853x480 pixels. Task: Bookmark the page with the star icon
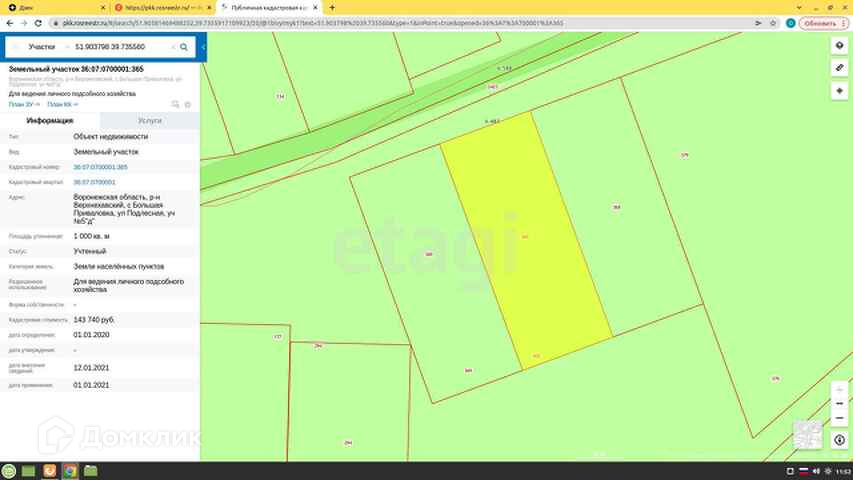(773, 23)
